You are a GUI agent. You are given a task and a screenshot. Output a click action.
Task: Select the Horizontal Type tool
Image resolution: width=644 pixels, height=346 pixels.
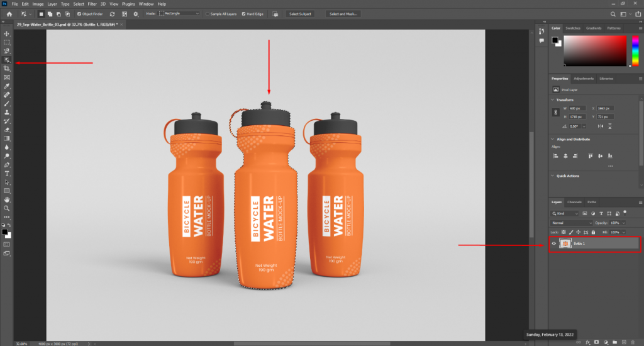tap(7, 174)
